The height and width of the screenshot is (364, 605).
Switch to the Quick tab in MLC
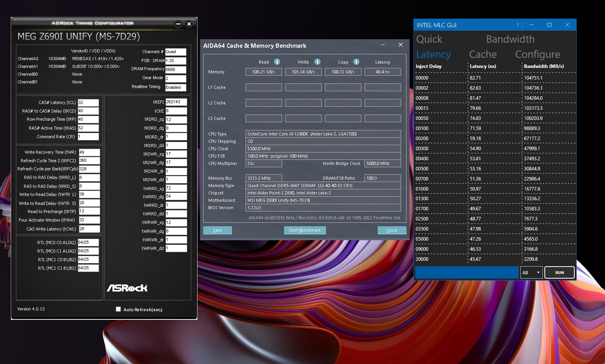pos(429,39)
